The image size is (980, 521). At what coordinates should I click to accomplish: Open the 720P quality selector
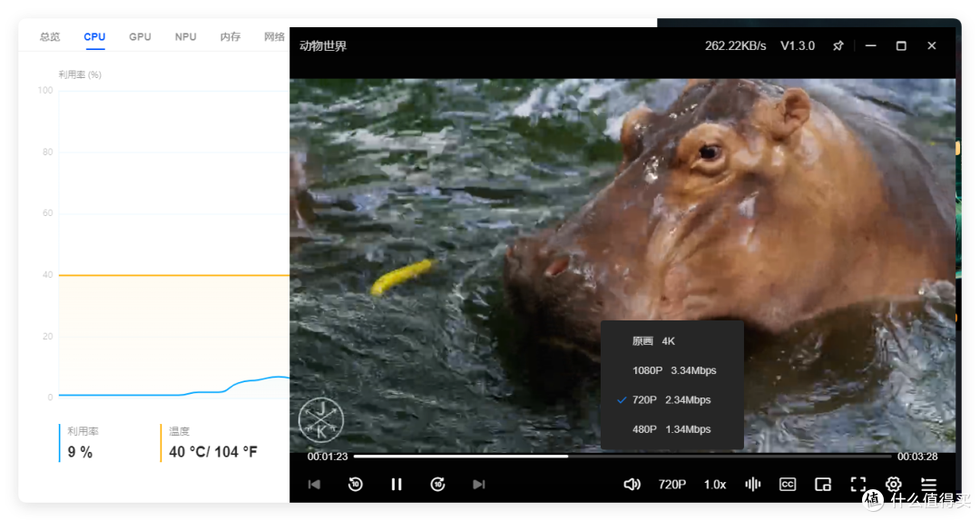pyautogui.click(x=671, y=485)
